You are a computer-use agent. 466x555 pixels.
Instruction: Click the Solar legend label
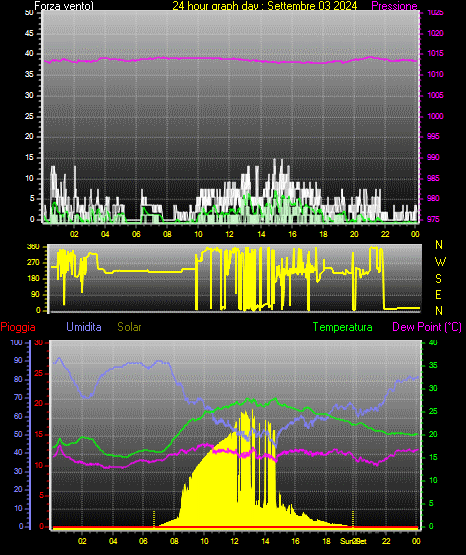tap(129, 327)
